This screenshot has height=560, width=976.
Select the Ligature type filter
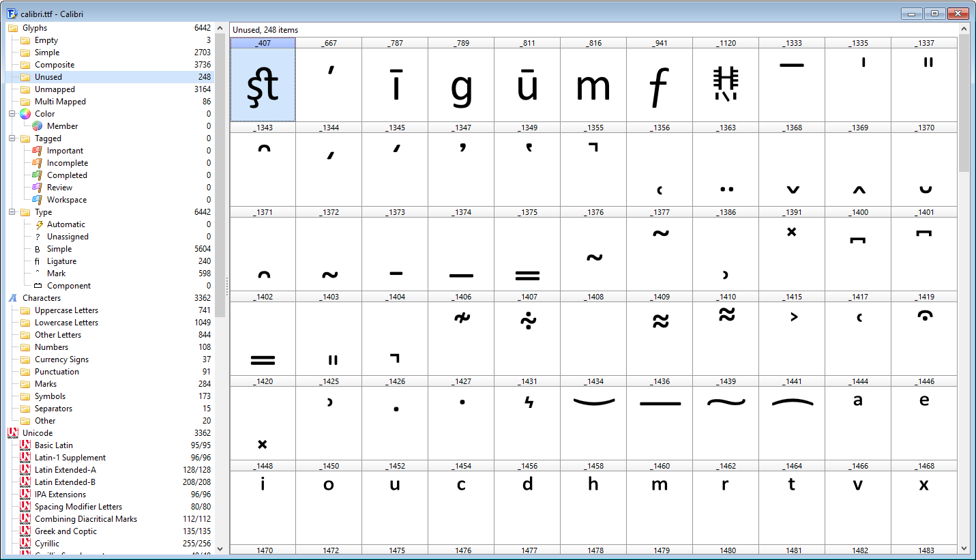[x=109, y=261]
